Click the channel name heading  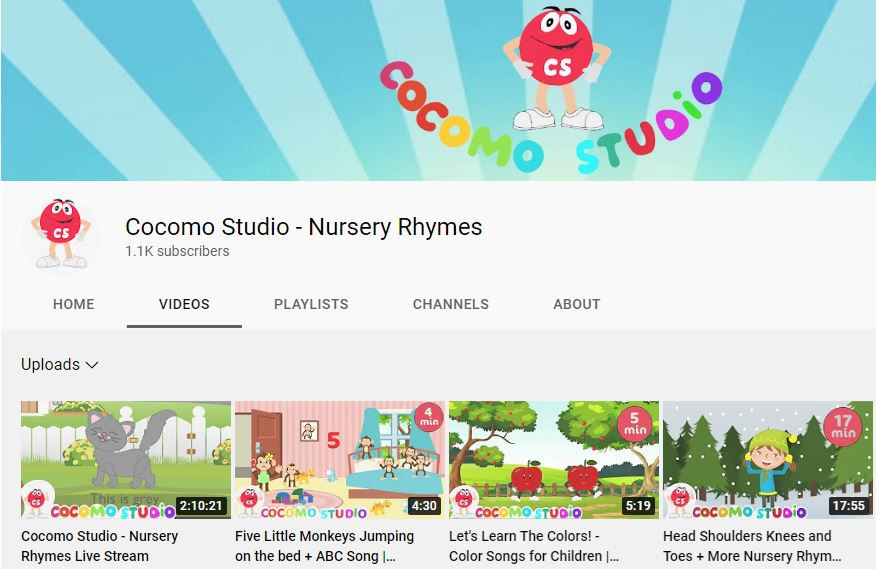pos(303,227)
